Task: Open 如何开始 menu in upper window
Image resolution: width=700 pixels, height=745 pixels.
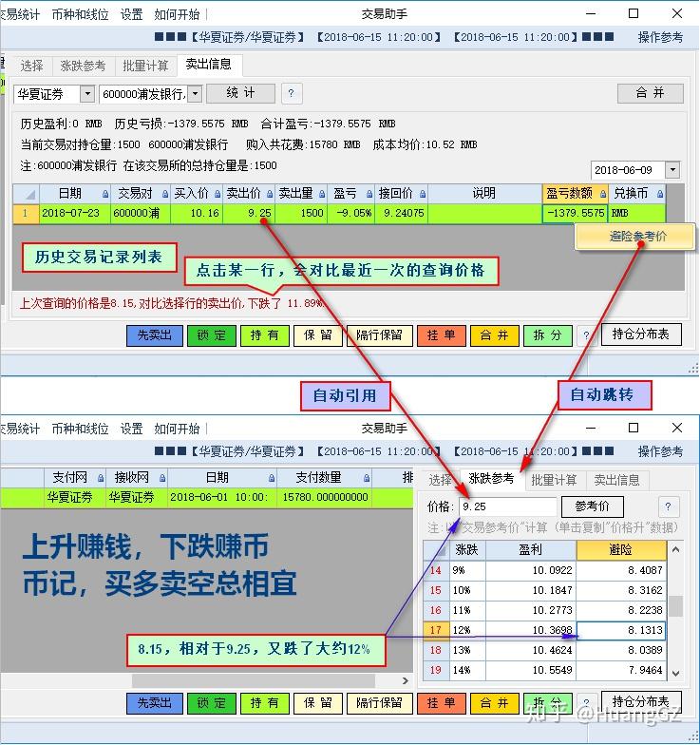Action: (177, 14)
